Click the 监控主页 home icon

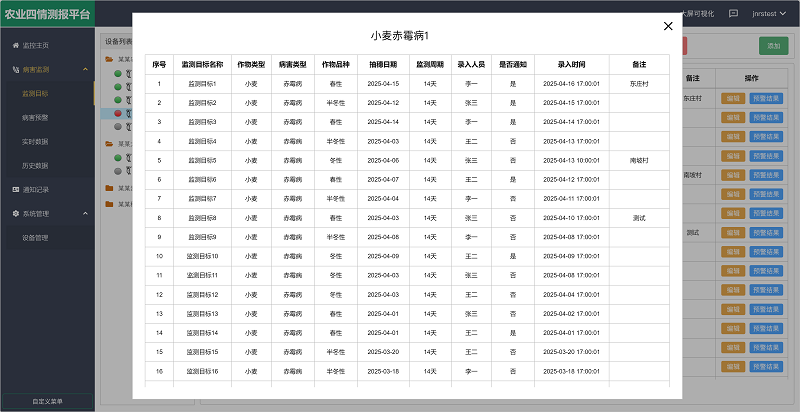15,47
